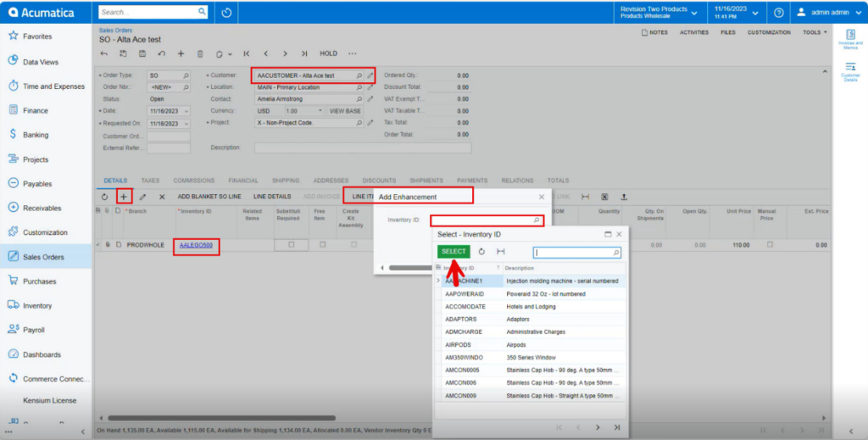
Task: Switch to the TAXES tab
Action: 150,181
